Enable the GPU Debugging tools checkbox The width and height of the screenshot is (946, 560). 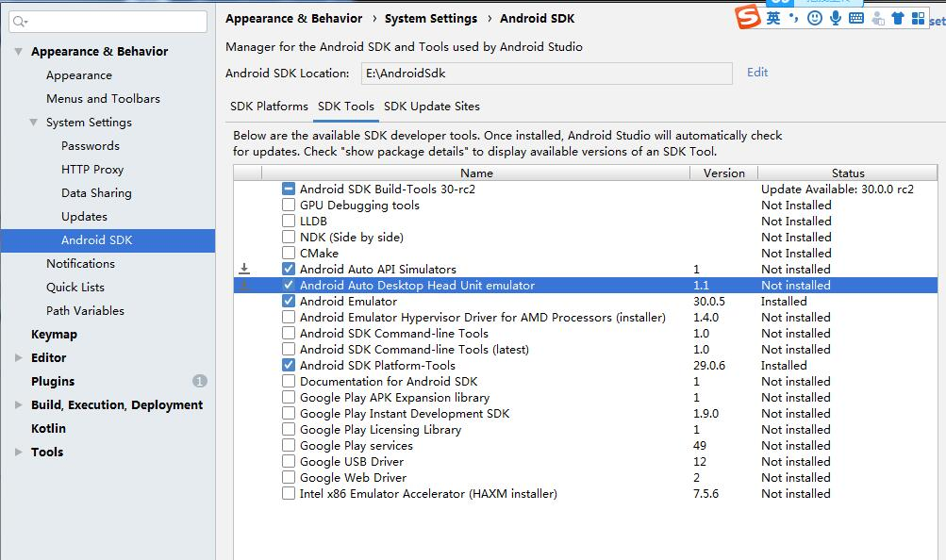289,206
